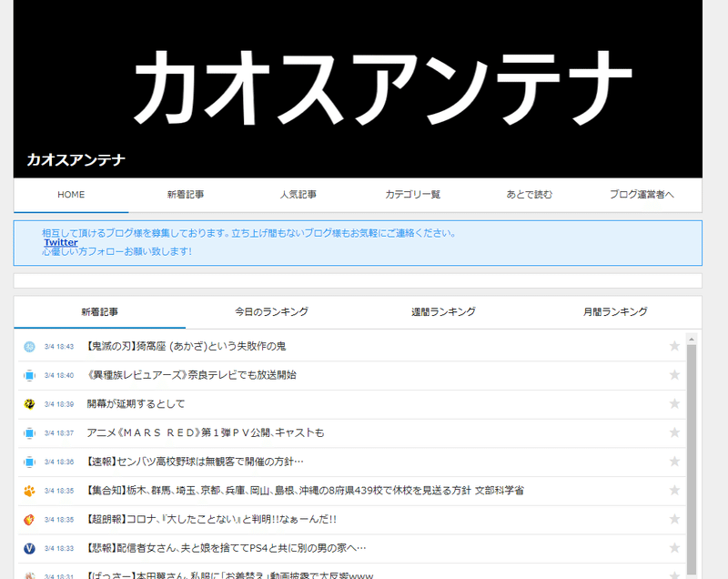Click flame icon beside 超朗報 article

pyautogui.click(x=29, y=520)
